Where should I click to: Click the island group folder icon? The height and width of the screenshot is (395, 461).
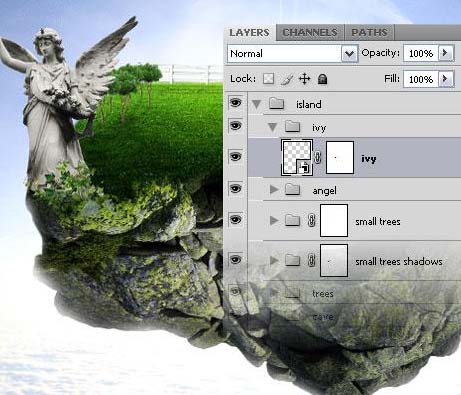pyautogui.click(x=277, y=103)
